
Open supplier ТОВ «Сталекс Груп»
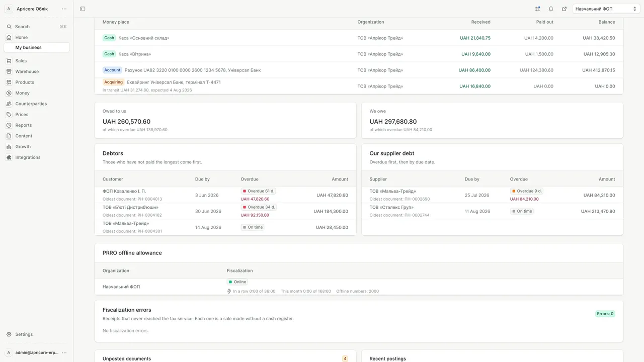(391, 207)
